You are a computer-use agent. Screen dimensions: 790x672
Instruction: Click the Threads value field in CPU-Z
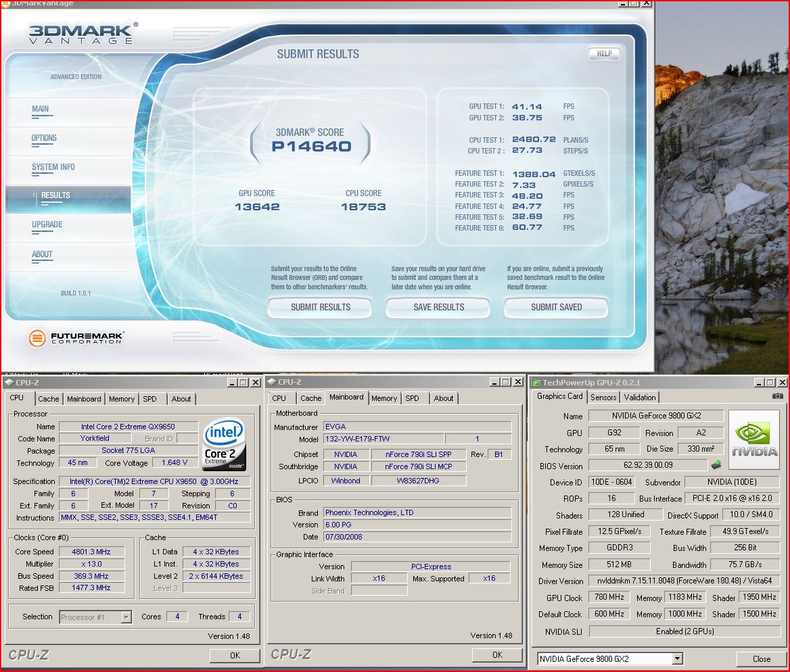click(x=239, y=616)
